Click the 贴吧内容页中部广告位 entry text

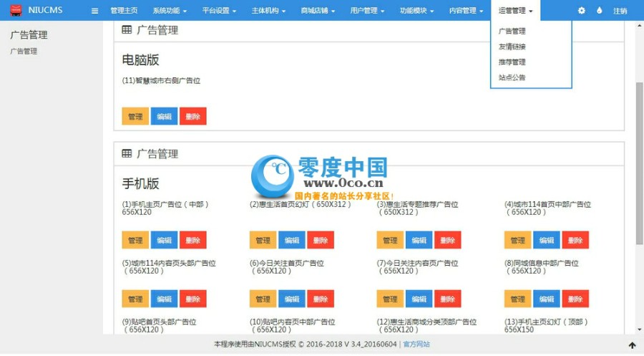[292, 326]
